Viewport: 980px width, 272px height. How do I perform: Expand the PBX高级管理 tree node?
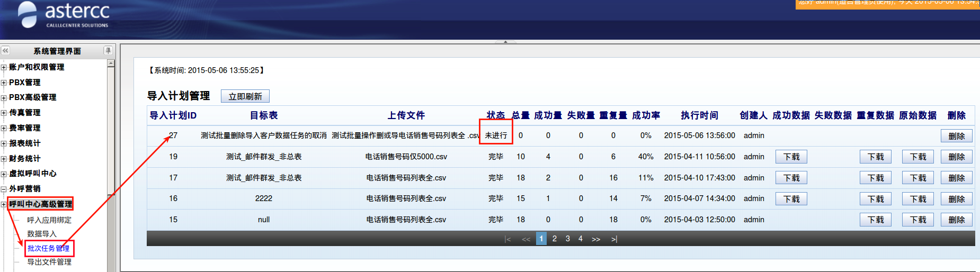4,98
